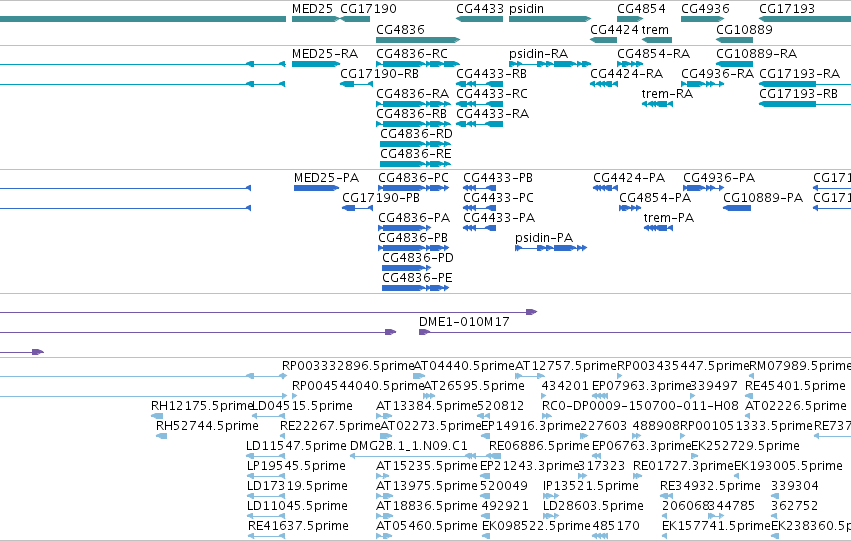851x541 pixels.
Task: Select the LD28603.5prime EST
Action: click(551, 516)
